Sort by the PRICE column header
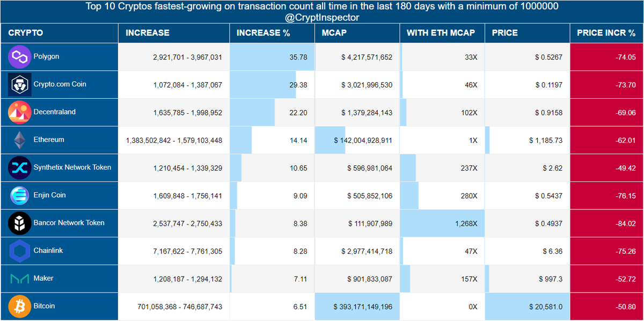 [528, 33]
